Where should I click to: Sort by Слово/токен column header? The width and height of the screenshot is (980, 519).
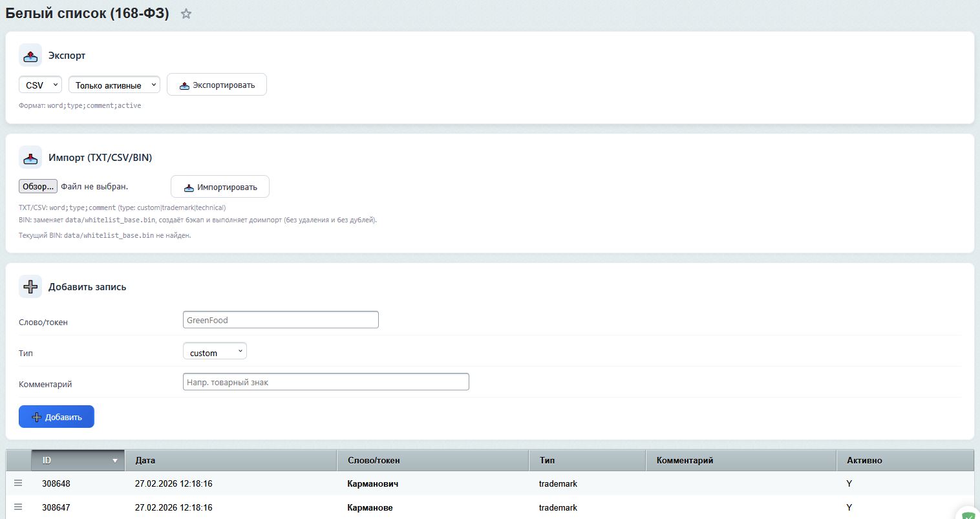432,460
